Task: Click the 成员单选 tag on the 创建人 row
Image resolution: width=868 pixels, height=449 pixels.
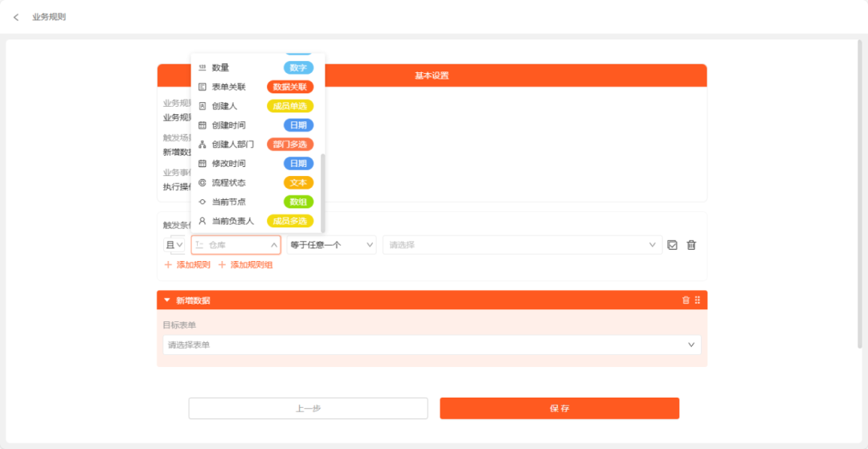Action: [290, 105]
